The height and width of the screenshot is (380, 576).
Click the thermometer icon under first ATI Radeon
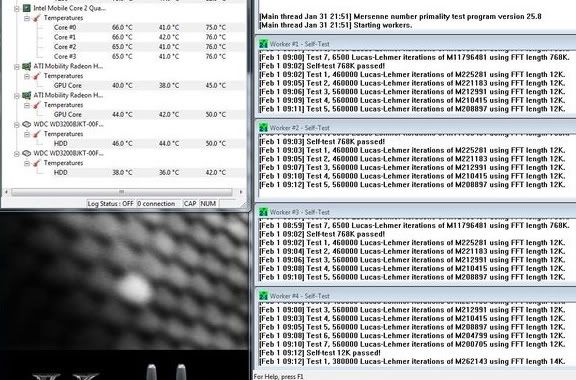click(x=37, y=76)
